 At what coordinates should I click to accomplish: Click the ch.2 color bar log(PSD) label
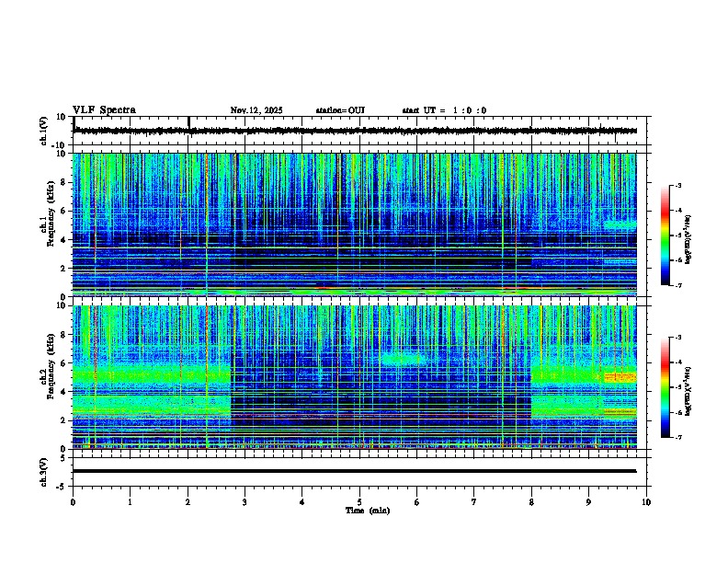point(688,391)
